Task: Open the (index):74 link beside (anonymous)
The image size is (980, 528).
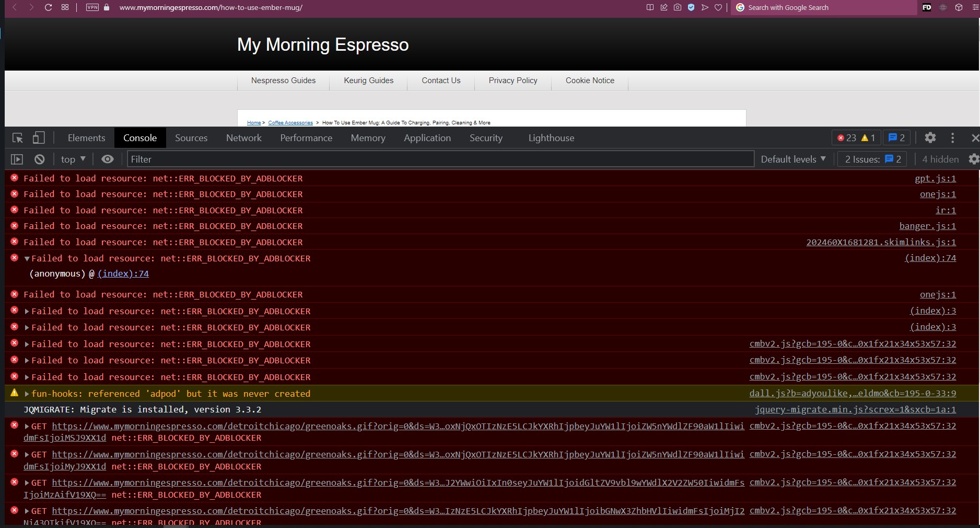Action: pyautogui.click(x=123, y=274)
